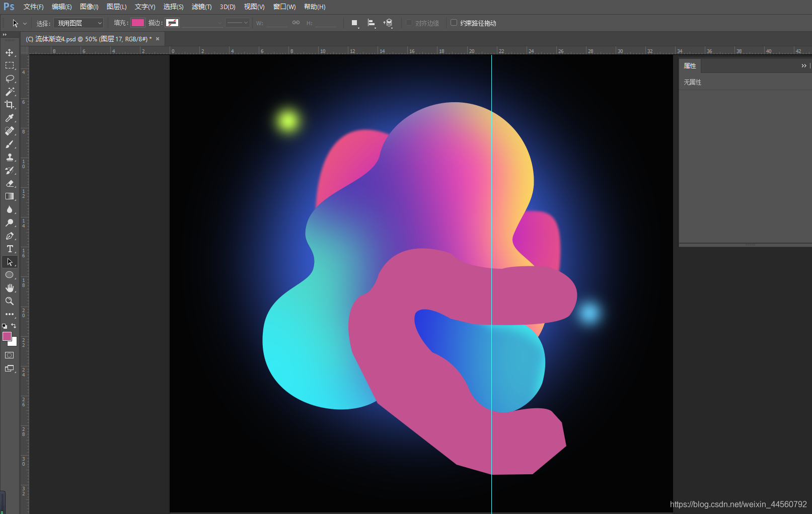Select the Eraser tool

point(10,183)
